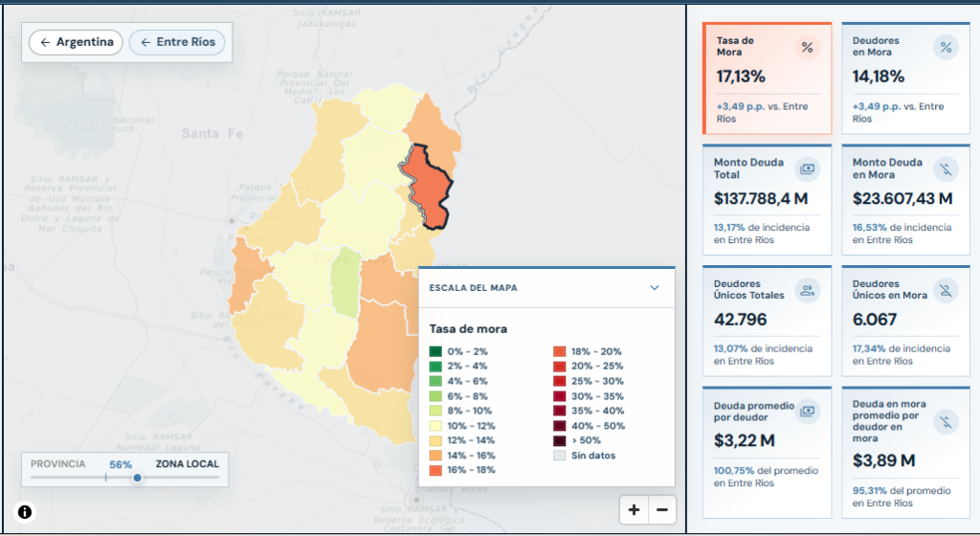Click the ESCALA DEL MAPA header title
The height and width of the screenshot is (536, 980).
click(x=473, y=288)
